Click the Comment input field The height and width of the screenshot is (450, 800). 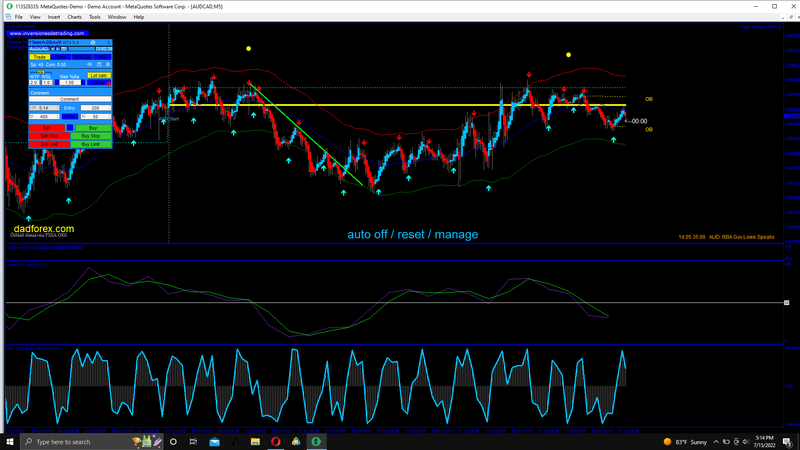pyautogui.click(x=70, y=99)
